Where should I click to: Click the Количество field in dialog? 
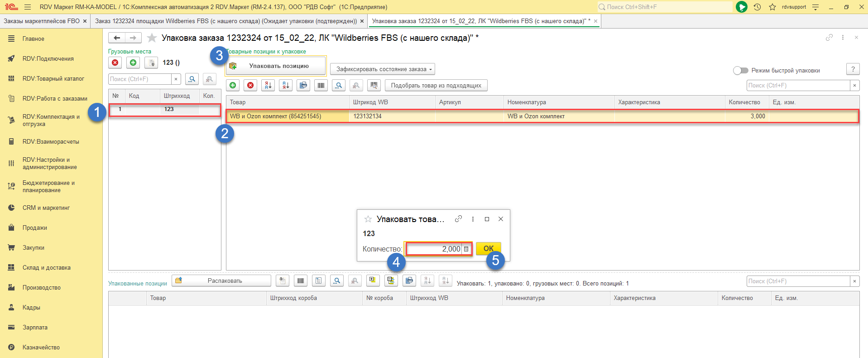coord(434,249)
